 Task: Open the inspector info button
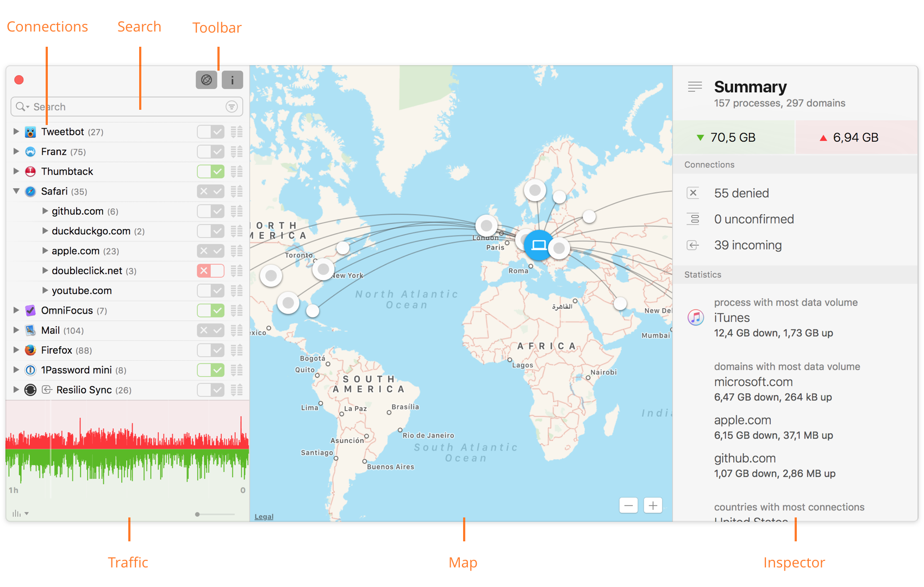click(232, 80)
